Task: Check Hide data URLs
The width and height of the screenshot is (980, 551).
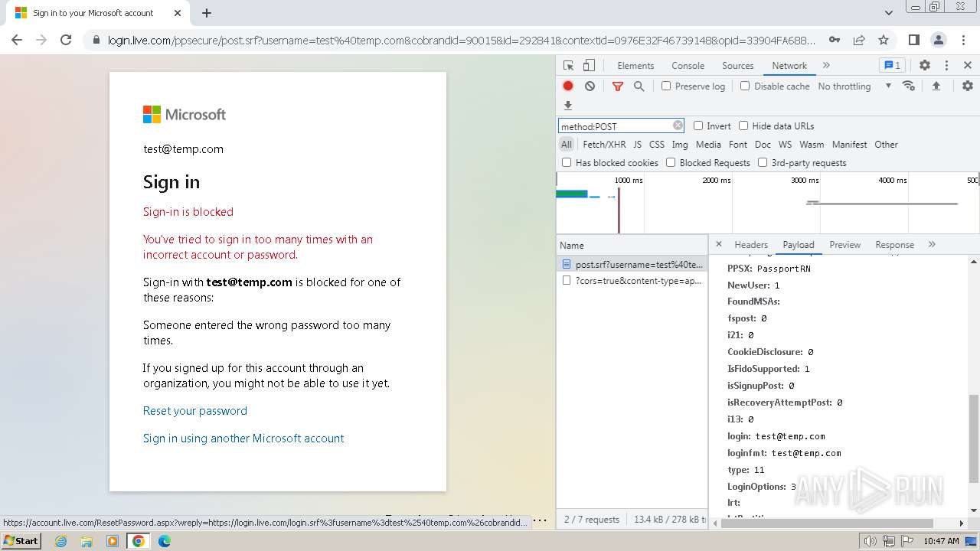Action: (743, 126)
